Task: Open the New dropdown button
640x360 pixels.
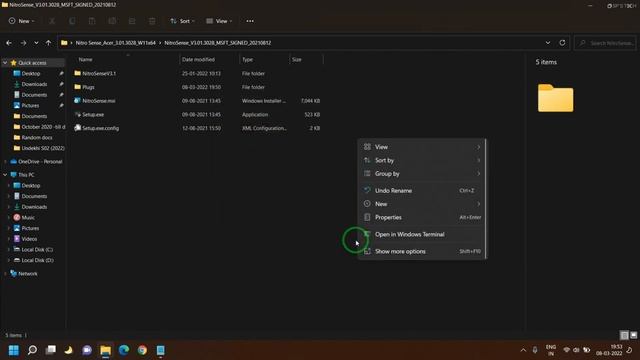Action: [x=22, y=21]
